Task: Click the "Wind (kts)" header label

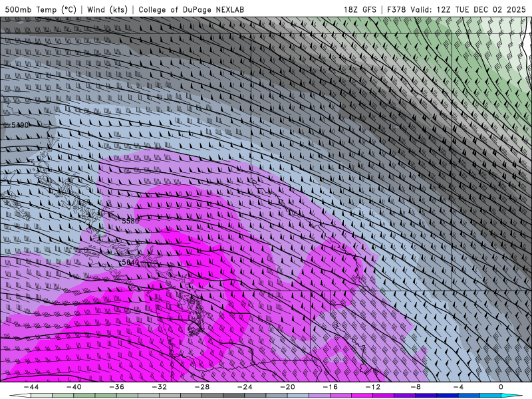Action: (x=107, y=9)
